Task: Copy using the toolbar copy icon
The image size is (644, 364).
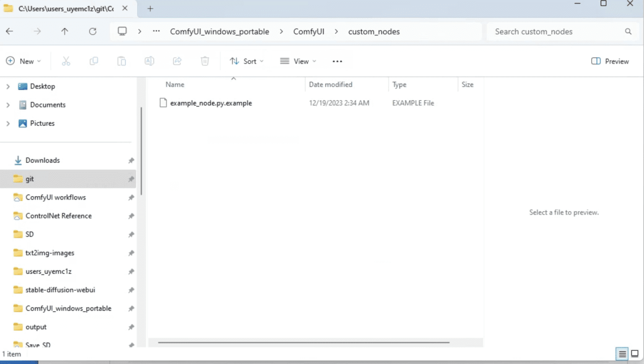Action: tap(93, 61)
